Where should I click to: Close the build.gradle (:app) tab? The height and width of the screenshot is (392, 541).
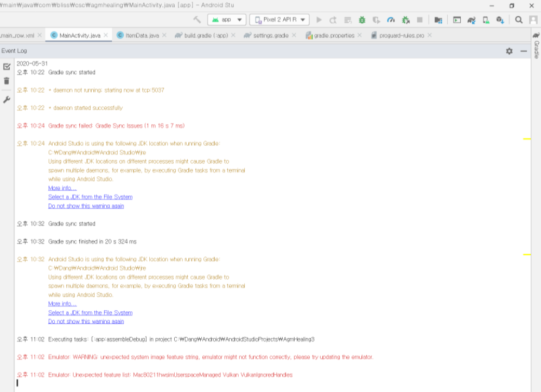[233, 35]
